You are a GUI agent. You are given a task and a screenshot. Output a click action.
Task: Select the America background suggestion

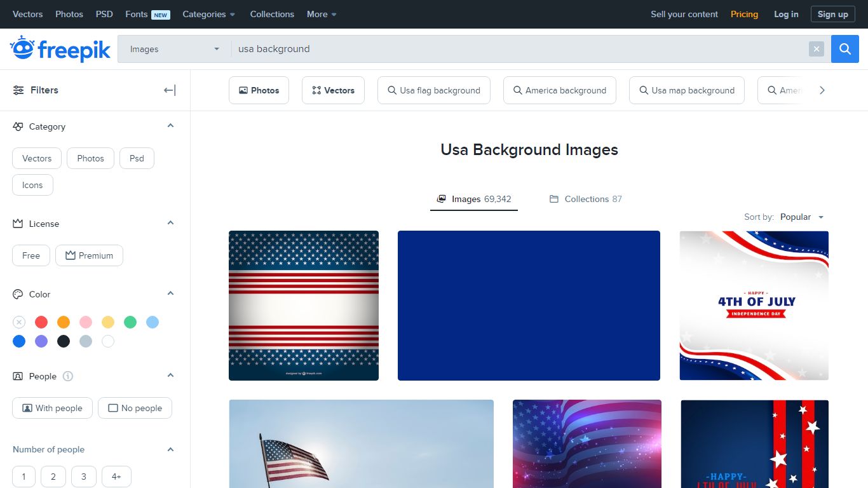(x=559, y=90)
